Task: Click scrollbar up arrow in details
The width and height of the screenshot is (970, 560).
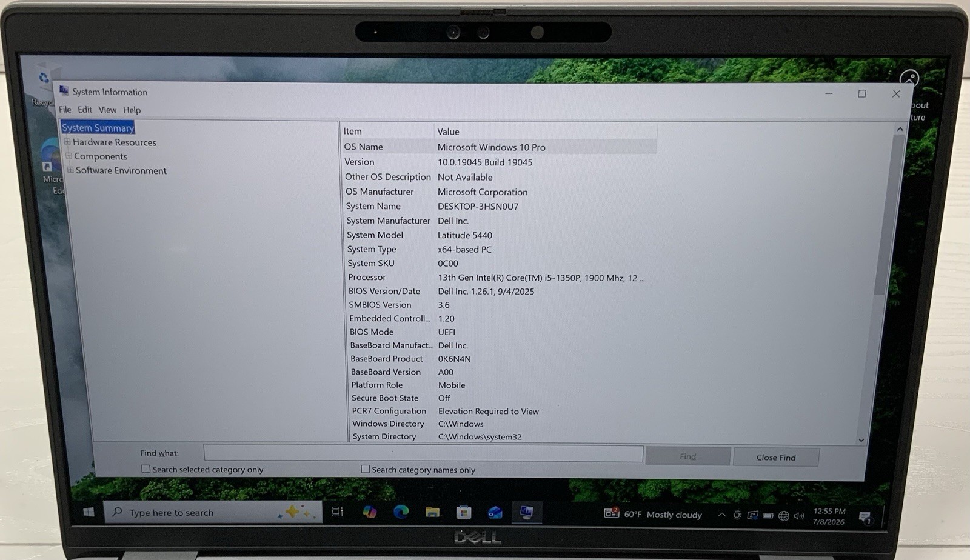Action: [x=900, y=129]
